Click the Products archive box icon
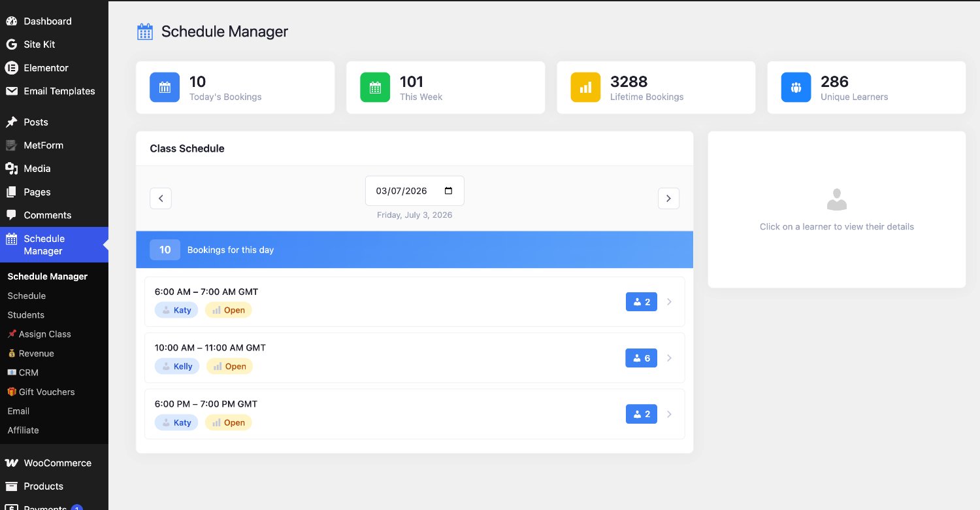Image resolution: width=980 pixels, height=510 pixels. pyautogui.click(x=11, y=486)
